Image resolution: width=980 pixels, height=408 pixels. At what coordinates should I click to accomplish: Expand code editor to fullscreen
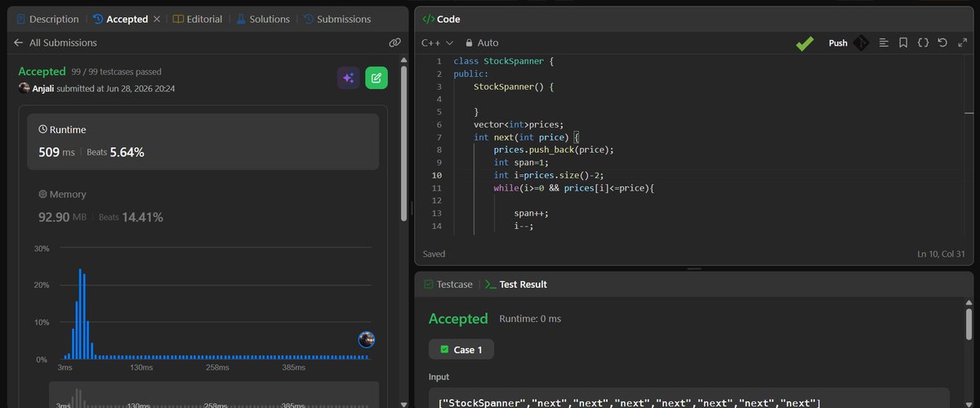[x=961, y=43]
